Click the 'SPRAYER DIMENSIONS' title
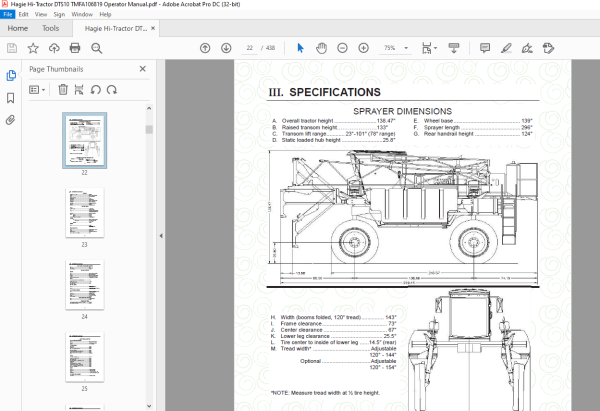 [402, 111]
